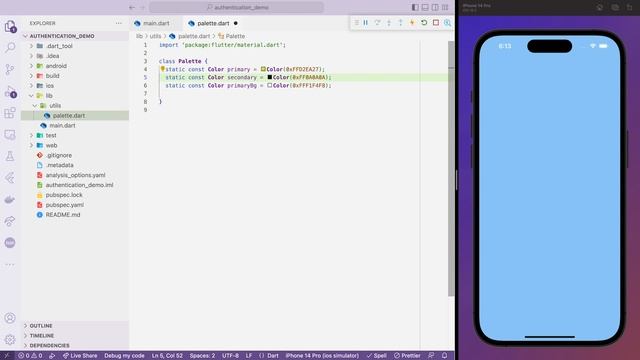Open Explorer more actions ellipsis
This screenshot has width=640, height=360.
119,23
